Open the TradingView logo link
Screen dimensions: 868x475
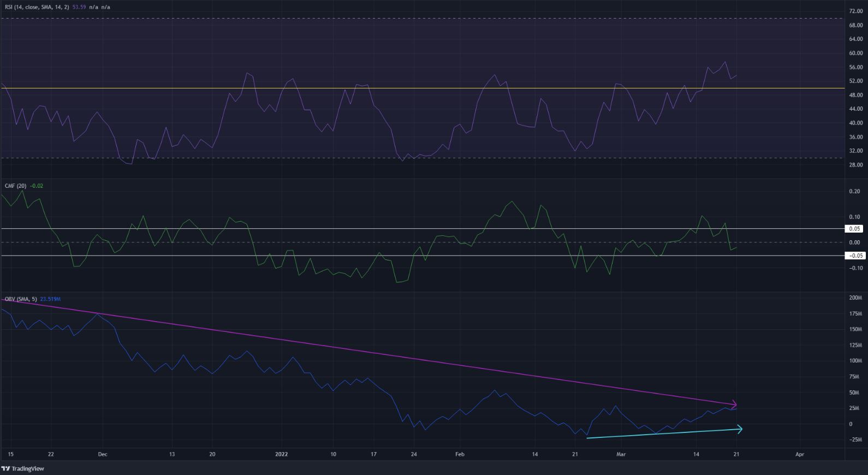(x=23, y=468)
